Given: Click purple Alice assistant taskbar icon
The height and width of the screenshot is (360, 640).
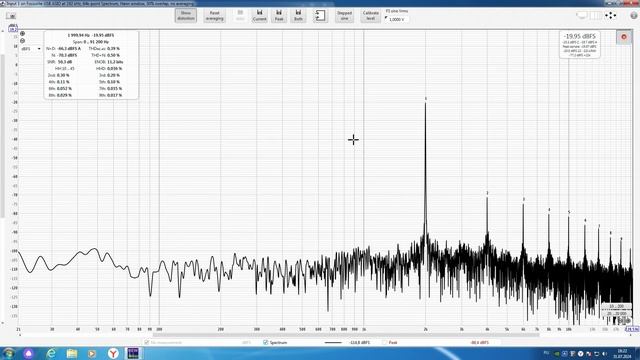Looking at the screenshot, I should (x=29, y=353).
